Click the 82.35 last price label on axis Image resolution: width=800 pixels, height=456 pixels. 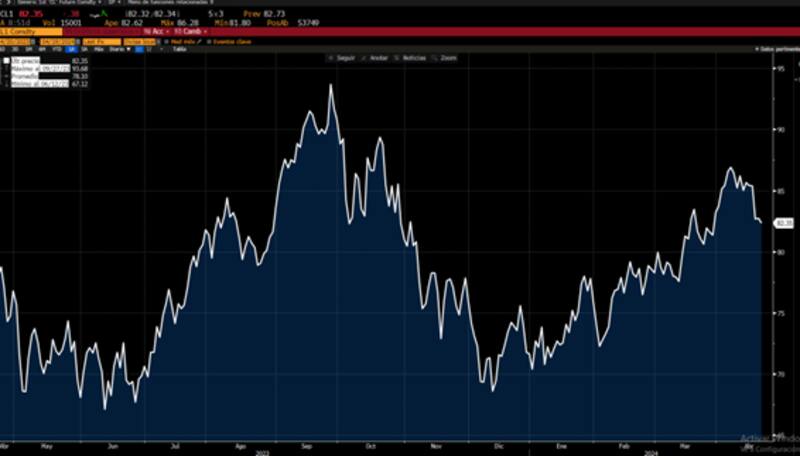click(x=783, y=223)
